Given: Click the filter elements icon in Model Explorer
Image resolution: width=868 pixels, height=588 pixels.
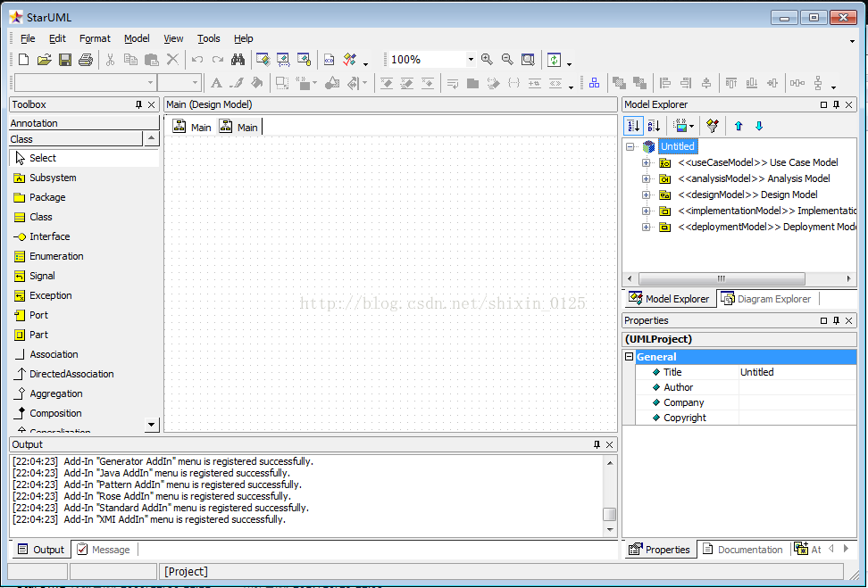Looking at the screenshot, I should click(x=713, y=126).
